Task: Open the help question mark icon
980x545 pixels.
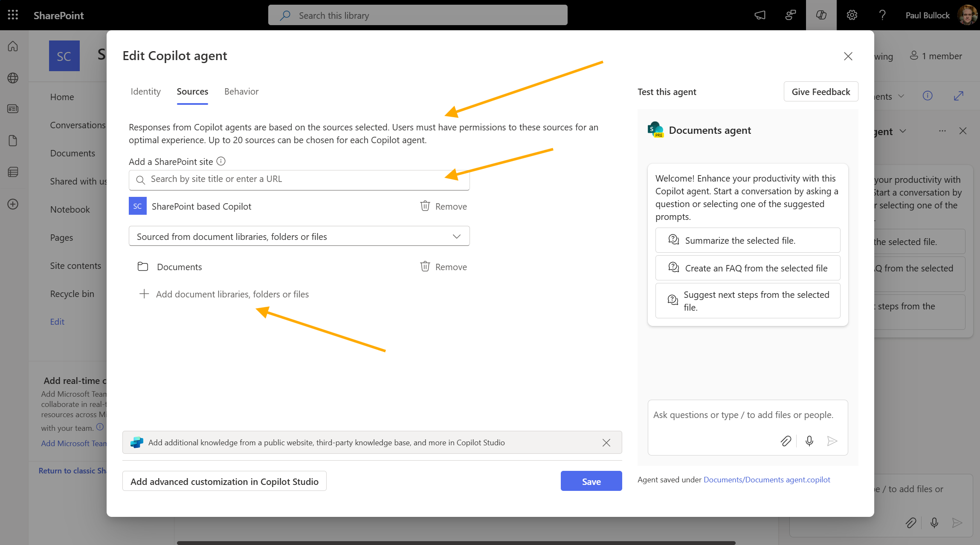Action: pyautogui.click(x=882, y=14)
